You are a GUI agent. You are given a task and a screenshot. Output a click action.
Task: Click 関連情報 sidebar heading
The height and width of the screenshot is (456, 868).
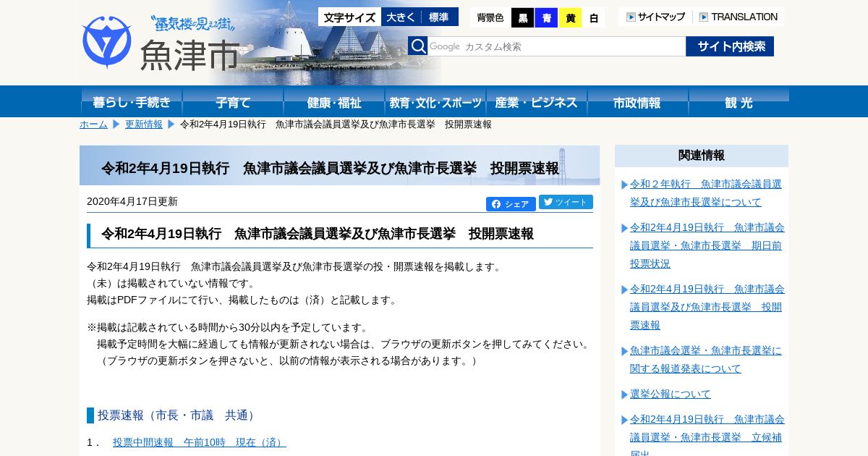click(x=702, y=156)
